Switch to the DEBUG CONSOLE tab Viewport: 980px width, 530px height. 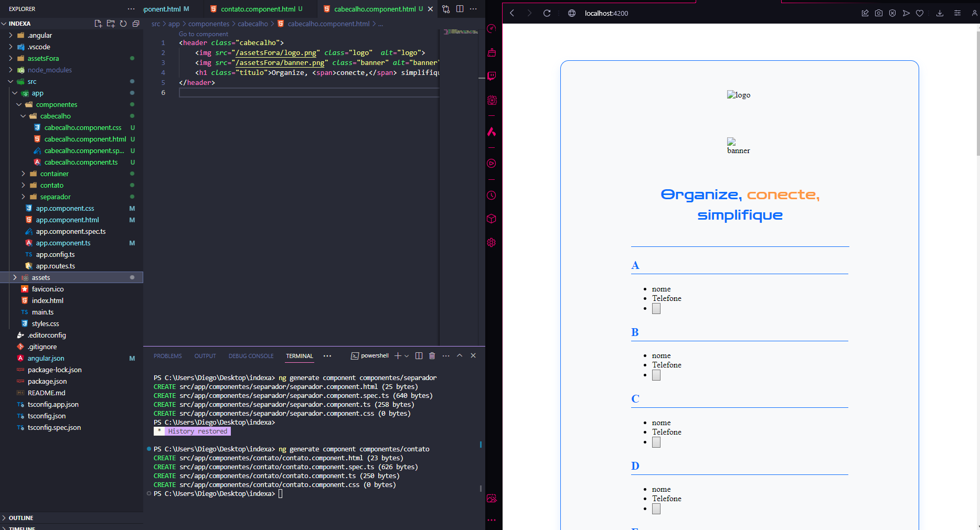click(x=251, y=356)
